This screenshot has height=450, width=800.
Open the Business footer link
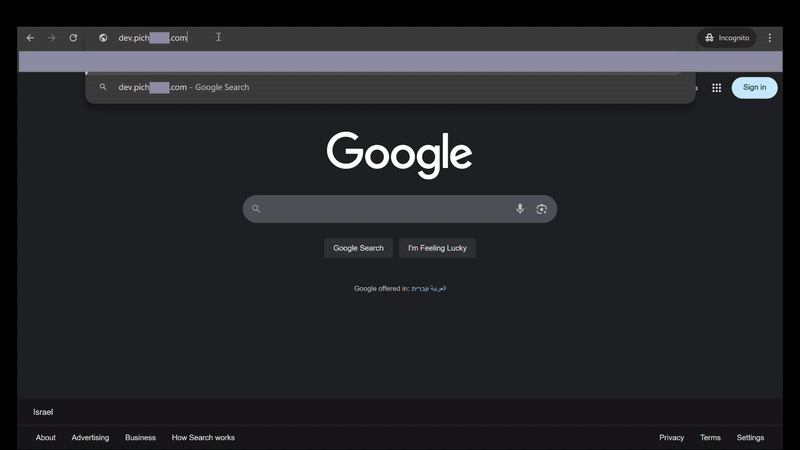pos(140,438)
